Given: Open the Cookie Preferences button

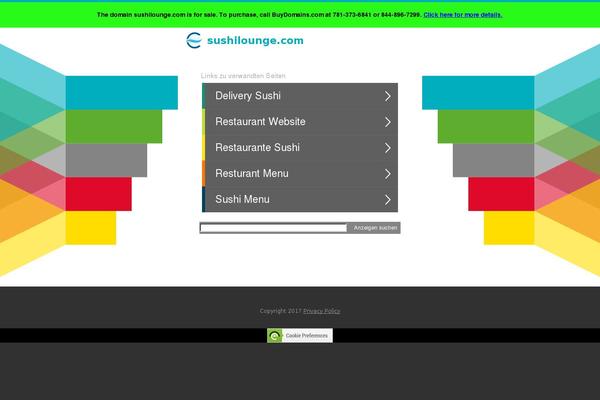Looking at the screenshot, I should [x=300, y=336].
